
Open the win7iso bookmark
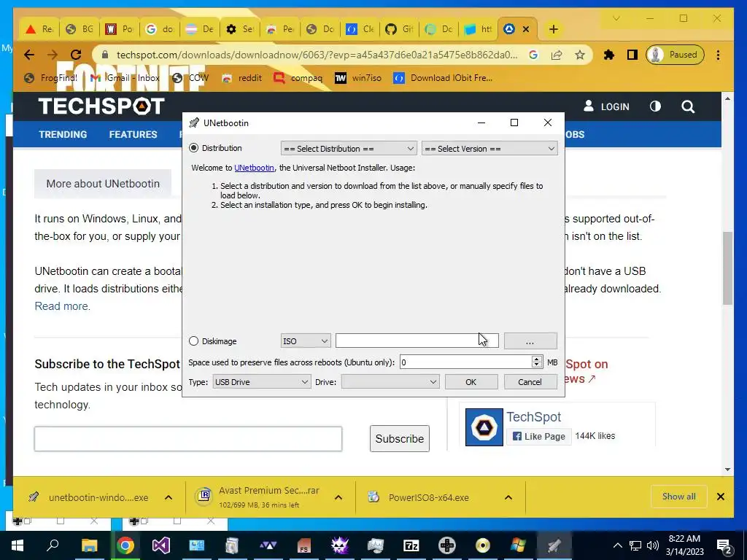357,77
